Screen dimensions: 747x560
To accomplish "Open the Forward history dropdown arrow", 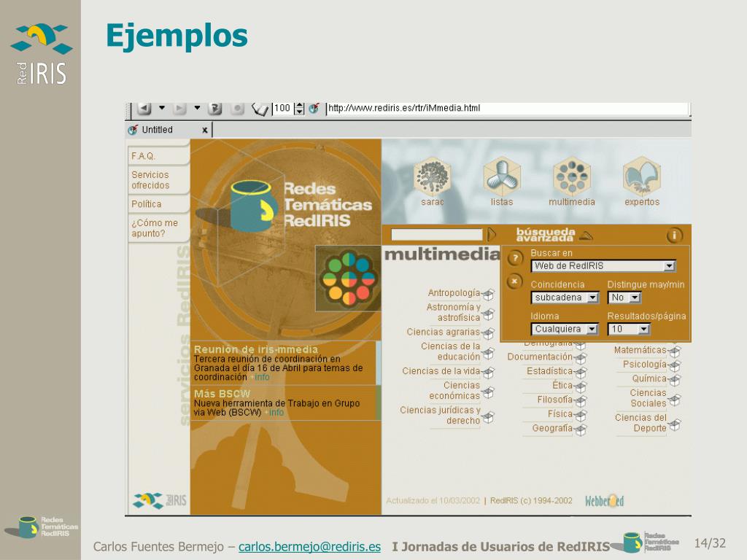I will pyautogui.click(x=197, y=108).
